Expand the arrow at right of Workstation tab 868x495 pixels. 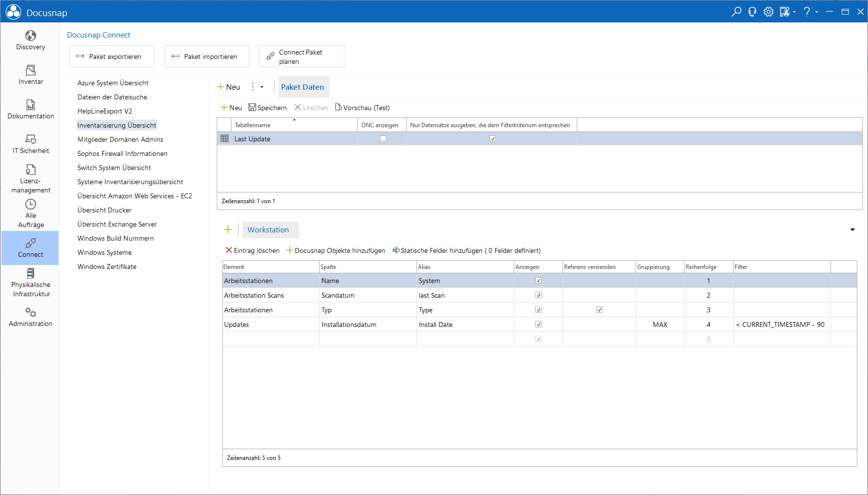[x=852, y=230]
